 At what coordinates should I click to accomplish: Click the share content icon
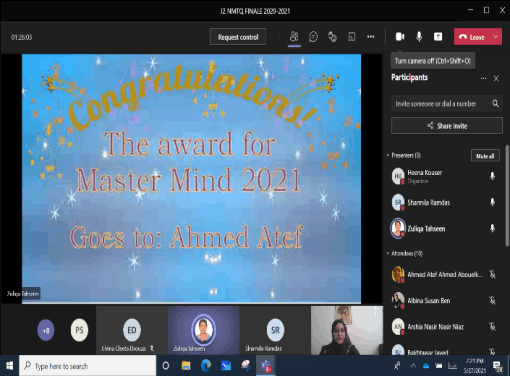[x=438, y=37]
